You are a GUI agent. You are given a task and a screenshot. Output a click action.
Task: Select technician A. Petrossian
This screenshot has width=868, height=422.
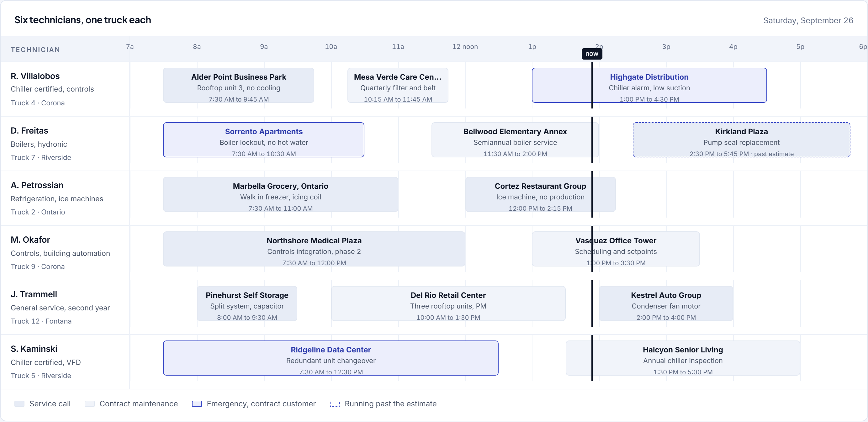37,185
